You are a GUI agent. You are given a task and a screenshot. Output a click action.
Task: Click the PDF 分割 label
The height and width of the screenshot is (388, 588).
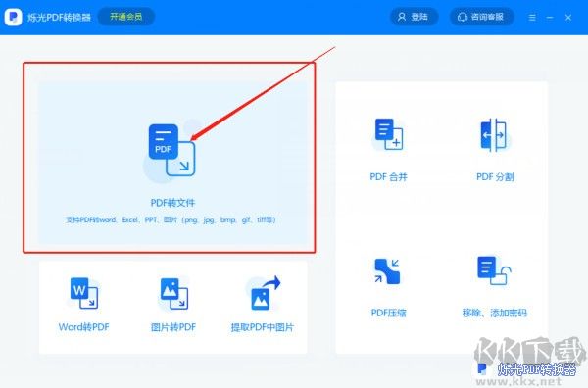[495, 177]
